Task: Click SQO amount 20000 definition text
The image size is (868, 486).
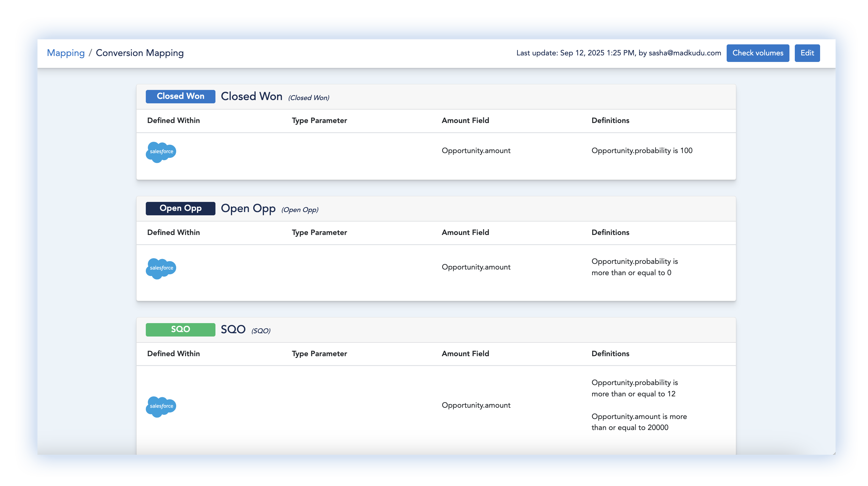Action: pyautogui.click(x=639, y=422)
